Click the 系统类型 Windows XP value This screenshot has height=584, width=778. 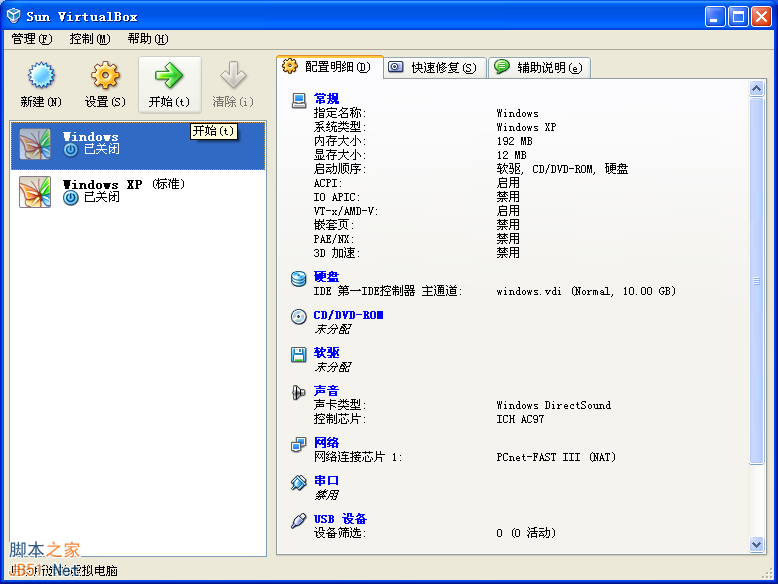pyautogui.click(x=526, y=128)
